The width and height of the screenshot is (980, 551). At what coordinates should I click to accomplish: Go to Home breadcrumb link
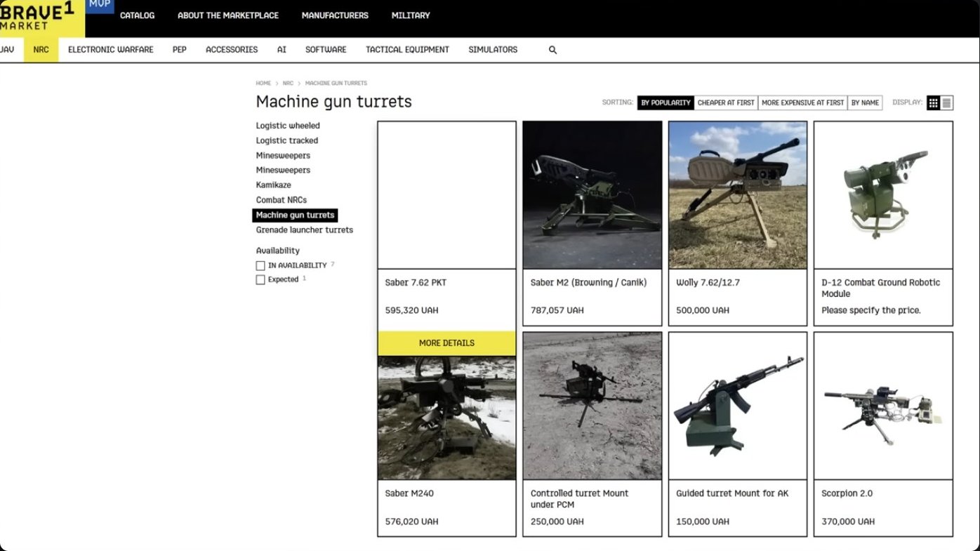pyautogui.click(x=263, y=84)
